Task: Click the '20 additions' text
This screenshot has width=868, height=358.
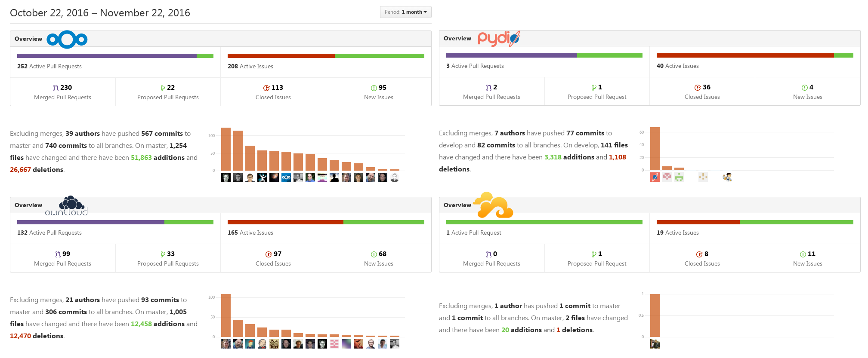Action: click(x=522, y=330)
